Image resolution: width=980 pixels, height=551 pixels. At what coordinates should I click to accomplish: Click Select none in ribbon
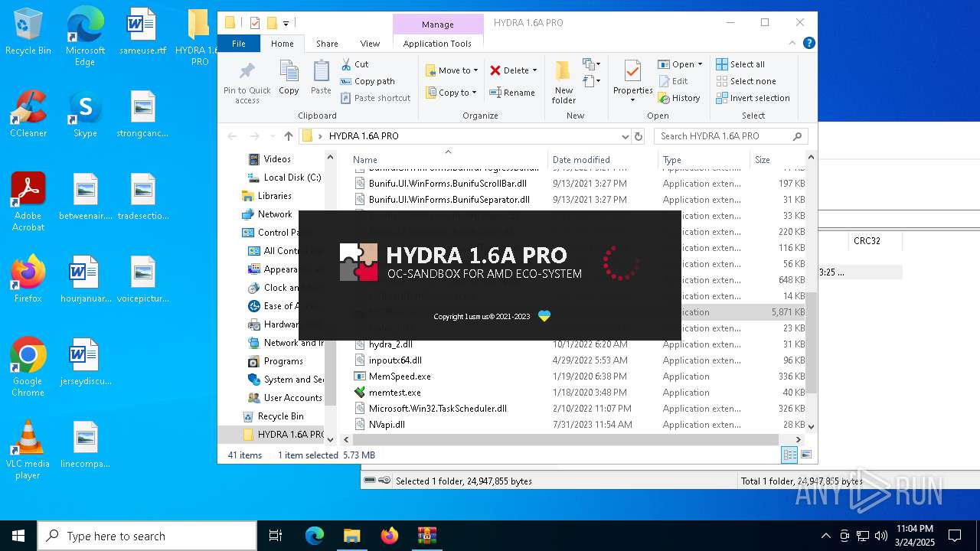click(x=746, y=81)
